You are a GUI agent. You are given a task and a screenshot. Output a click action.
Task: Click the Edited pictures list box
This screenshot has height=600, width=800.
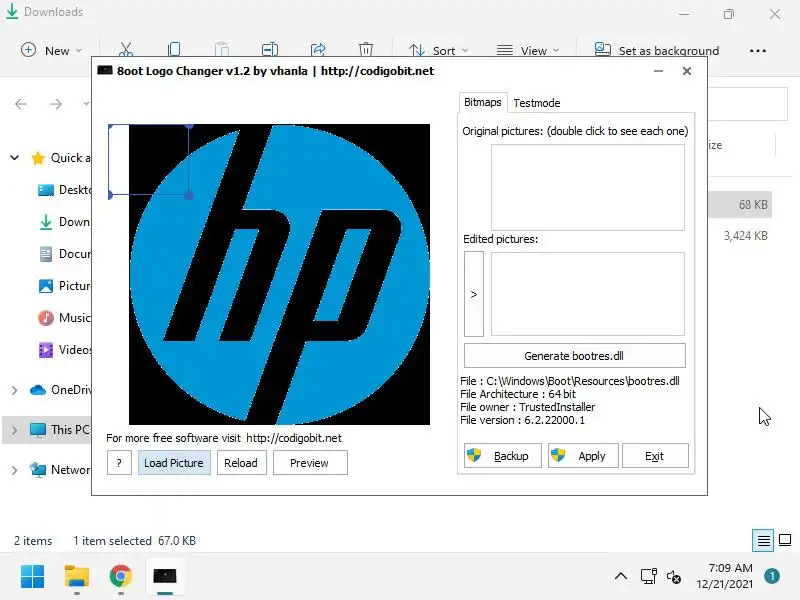coord(588,294)
